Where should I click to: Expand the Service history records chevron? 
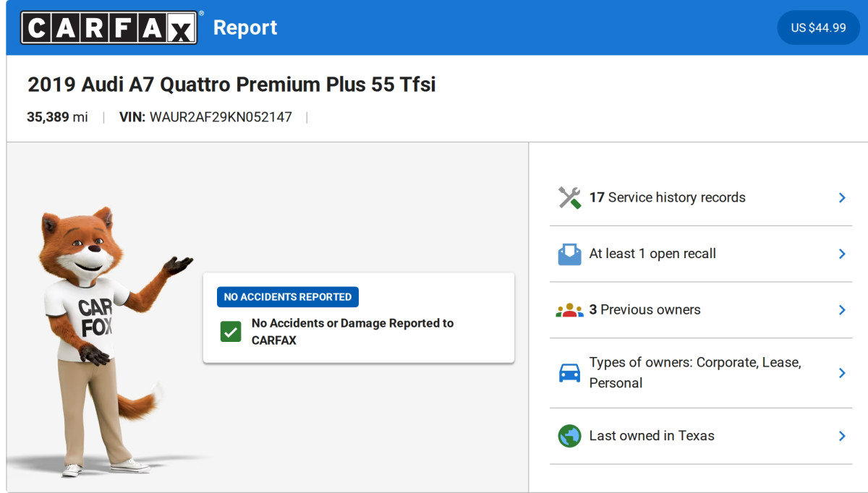[x=841, y=197]
